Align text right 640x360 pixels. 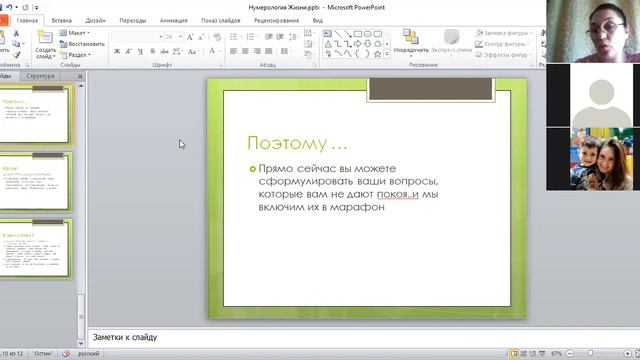coord(257,51)
